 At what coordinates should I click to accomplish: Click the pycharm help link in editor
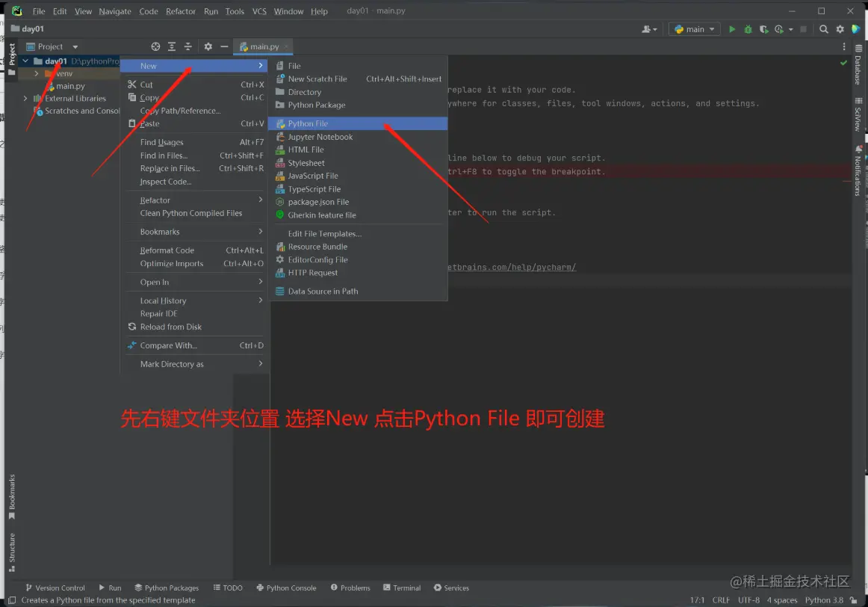512,267
